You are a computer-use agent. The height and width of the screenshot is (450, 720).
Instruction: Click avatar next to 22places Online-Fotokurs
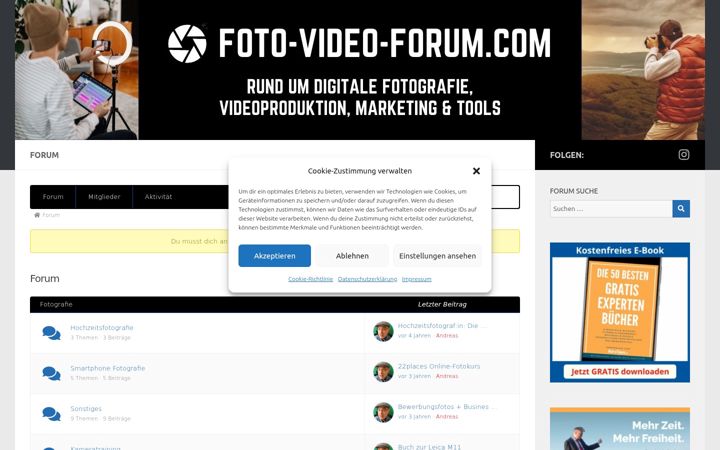pos(383,371)
